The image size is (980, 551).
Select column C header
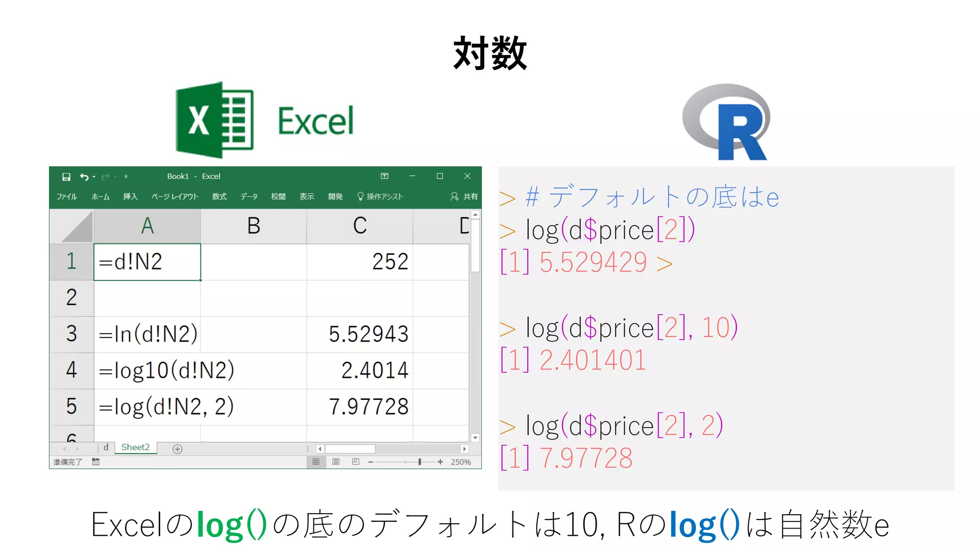pyautogui.click(x=360, y=226)
